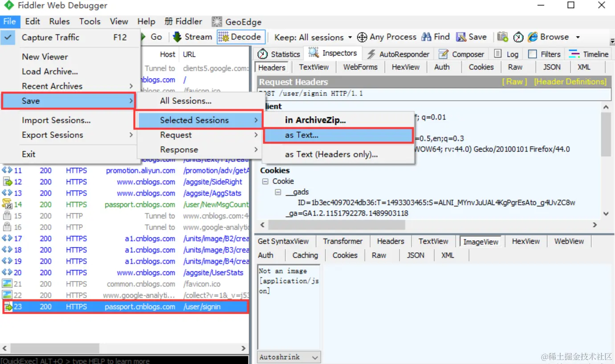The width and height of the screenshot is (615, 364).
Task: Click the camera screenshot icon in the toolbar
Action: (x=502, y=37)
